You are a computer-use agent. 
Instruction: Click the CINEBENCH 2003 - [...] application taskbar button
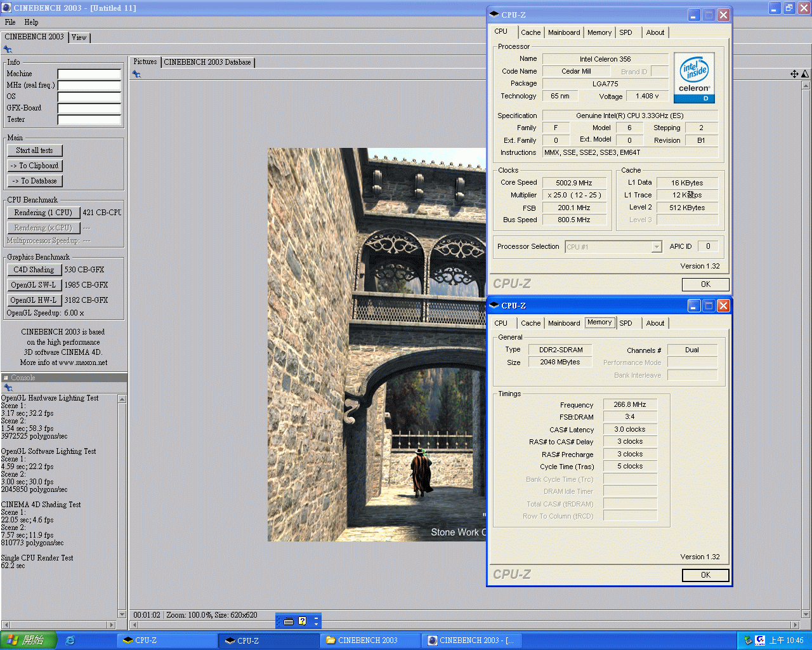point(472,640)
